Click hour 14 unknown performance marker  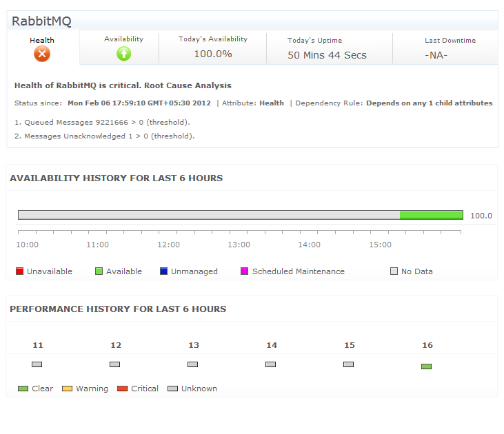pos(271,364)
